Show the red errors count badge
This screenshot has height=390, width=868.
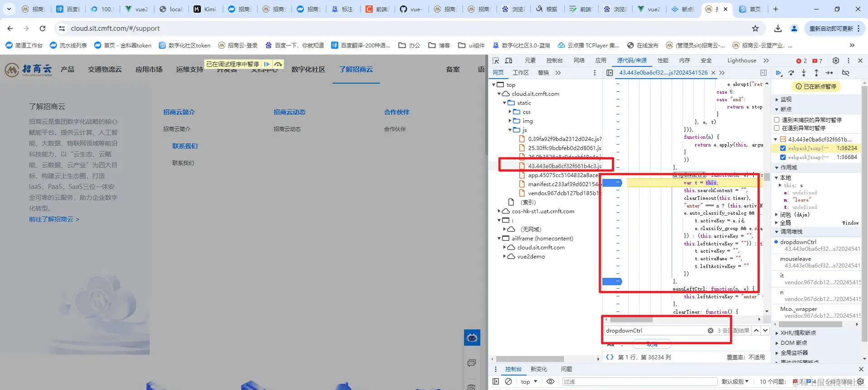coord(802,61)
